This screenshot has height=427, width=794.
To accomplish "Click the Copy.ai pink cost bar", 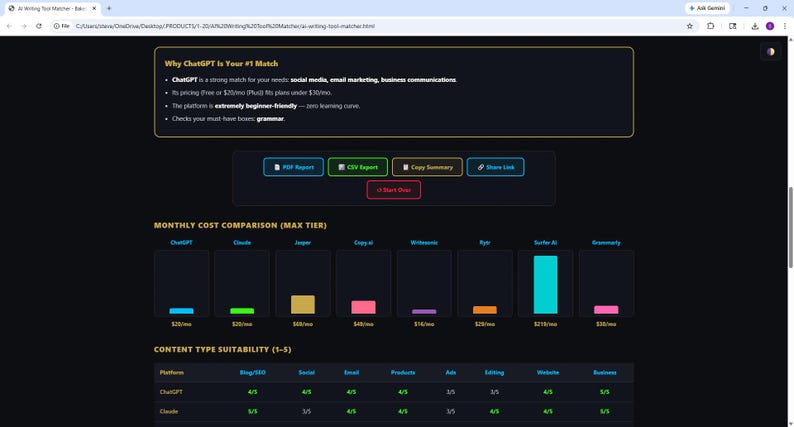I will [x=364, y=307].
